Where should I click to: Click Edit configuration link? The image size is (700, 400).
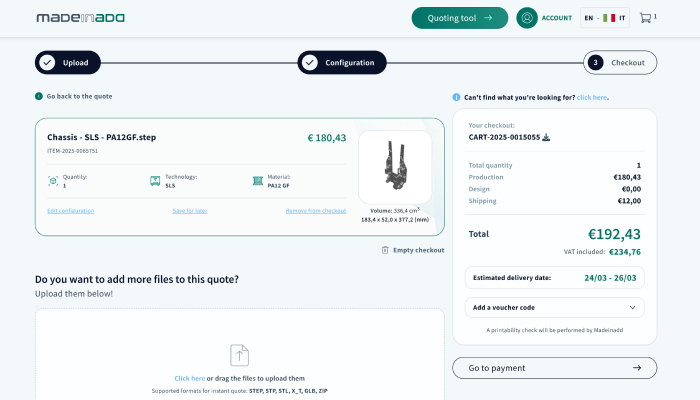(x=71, y=211)
